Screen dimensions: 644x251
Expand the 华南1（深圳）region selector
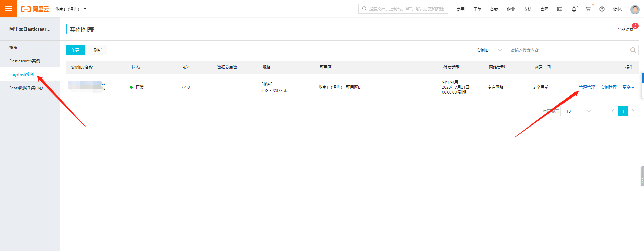point(71,9)
